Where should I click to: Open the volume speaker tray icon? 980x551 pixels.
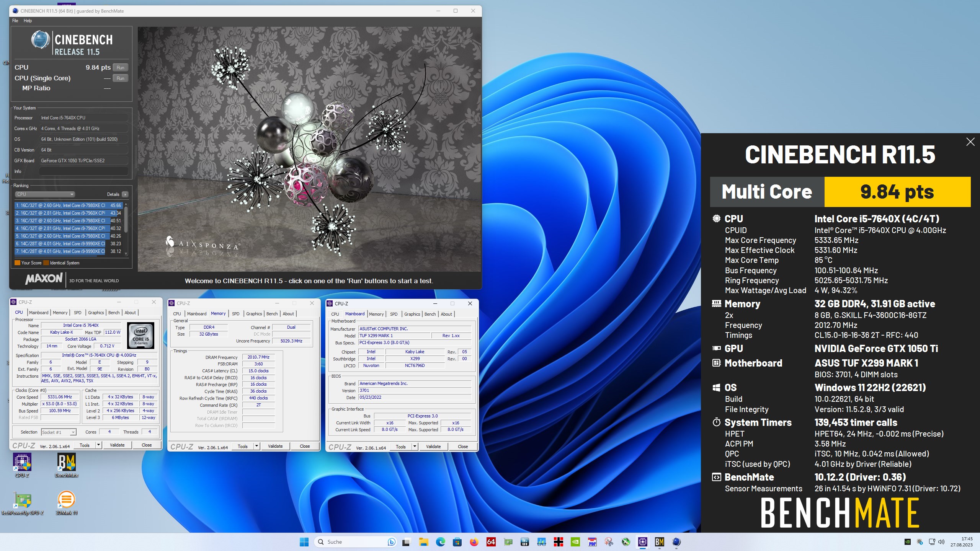(941, 542)
